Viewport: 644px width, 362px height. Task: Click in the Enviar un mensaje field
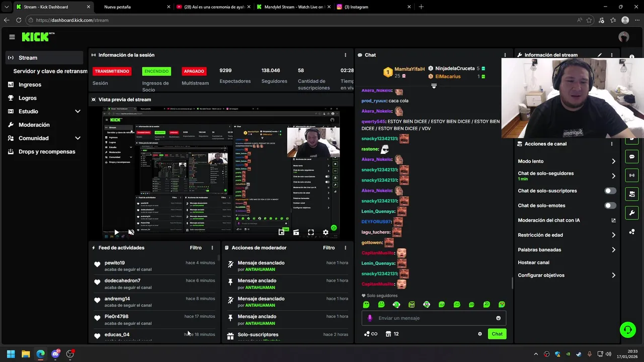[x=434, y=318]
